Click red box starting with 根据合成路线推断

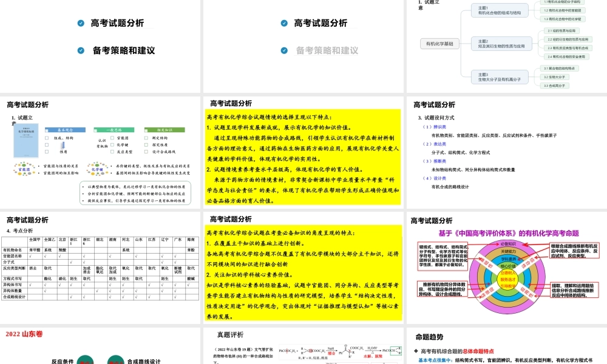574,251
